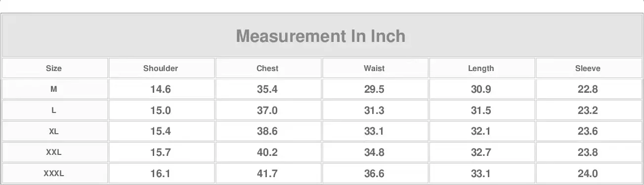Image resolution: width=644 pixels, height=185 pixels.
Task: Select the Length column header
Action: pyautogui.click(x=481, y=69)
